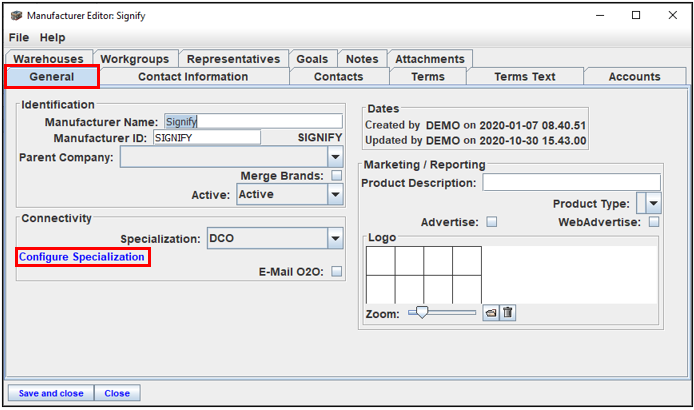
Task: Open the Help menu
Action: (x=52, y=38)
